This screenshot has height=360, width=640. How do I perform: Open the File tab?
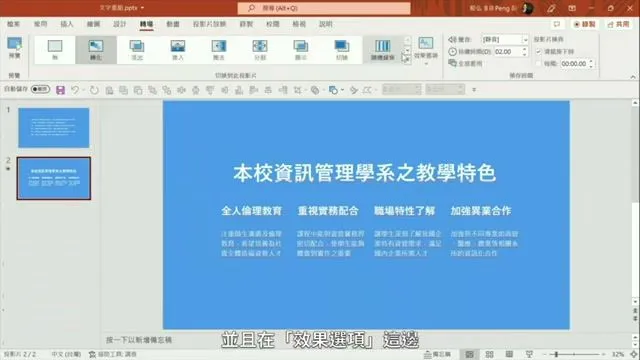click(x=13, y=24)
